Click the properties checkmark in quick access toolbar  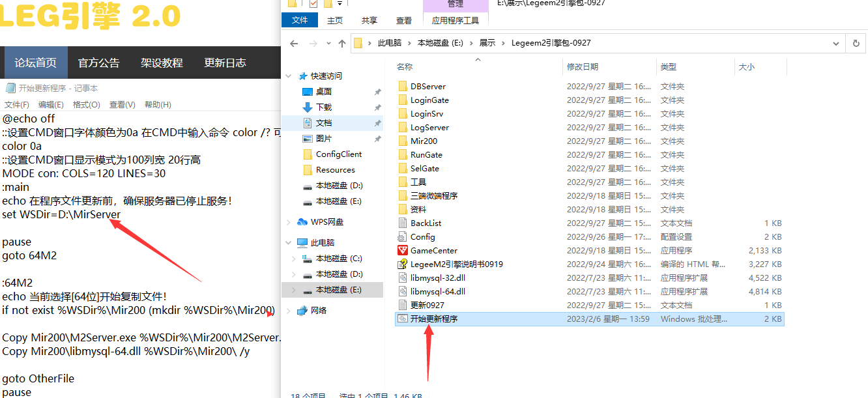(x=313, y=4)
